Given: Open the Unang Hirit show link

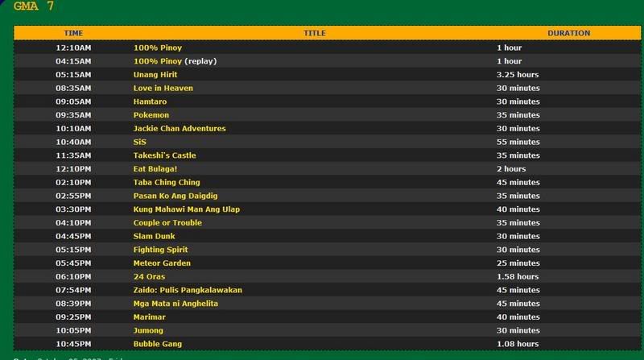Looking at the screenshot, I should 155,75.
